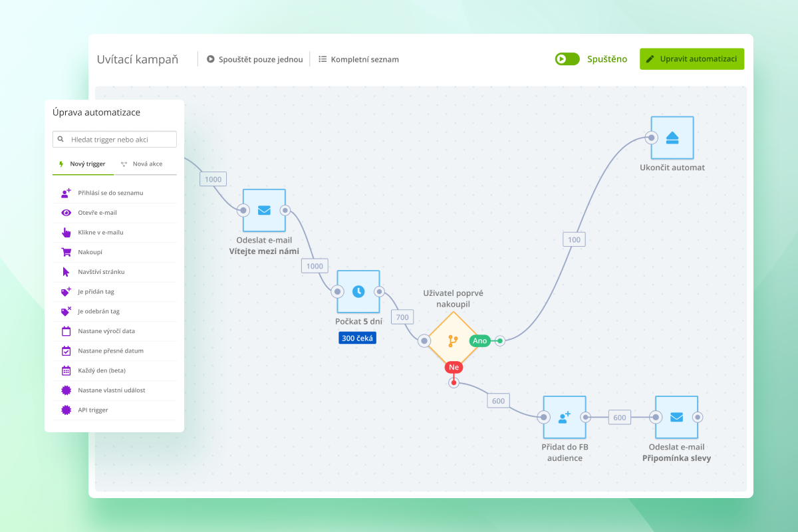Click the Klikne v e-mailu trigger text
The width and height of the screenshot is (798, 532).
(x=100, y=232)
